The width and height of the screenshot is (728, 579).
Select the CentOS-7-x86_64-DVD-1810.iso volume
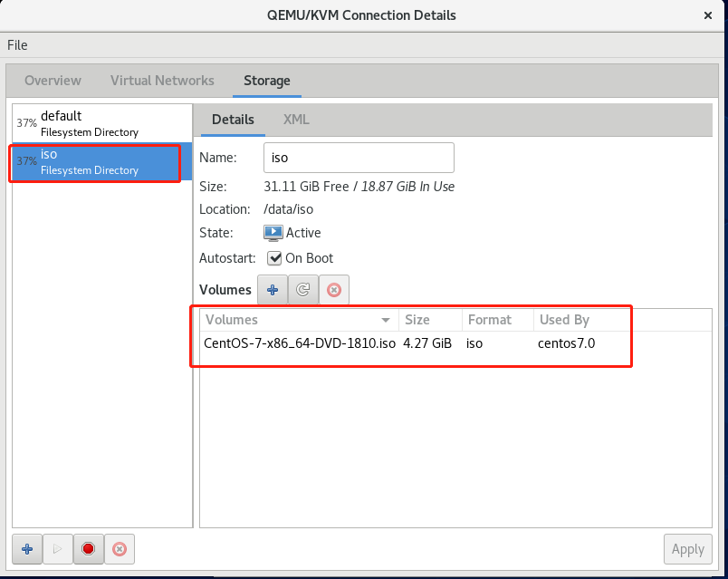[x=300, y=343]
